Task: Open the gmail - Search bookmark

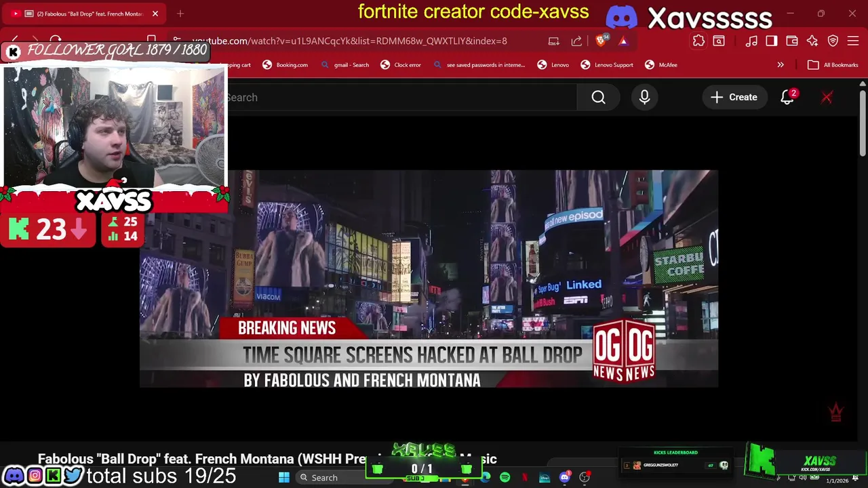Action: coord(345,65)
